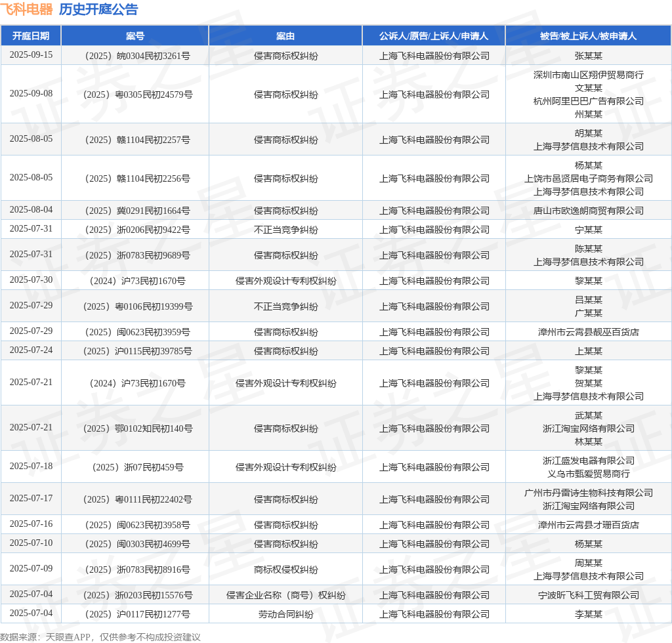Click defendant 吕某某

tap(589, 300)
